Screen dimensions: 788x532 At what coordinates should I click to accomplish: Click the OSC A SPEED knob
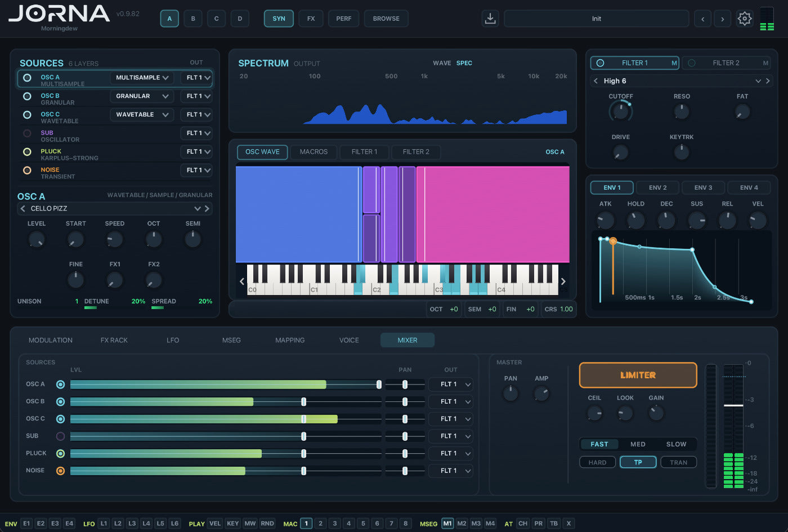click(115, 240)
